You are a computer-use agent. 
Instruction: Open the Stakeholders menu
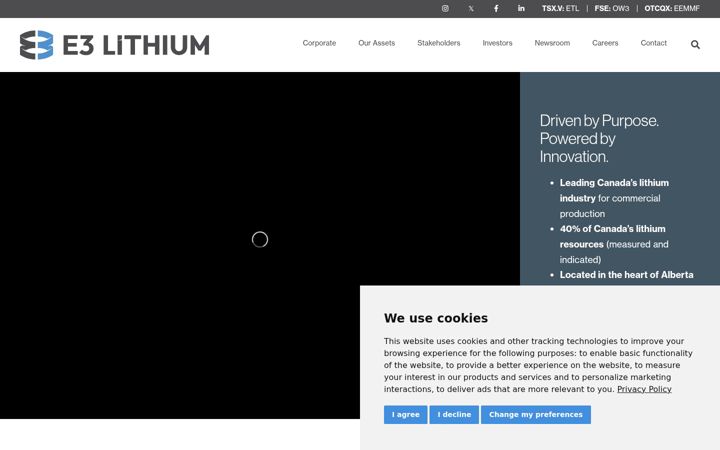click(439, 43)
